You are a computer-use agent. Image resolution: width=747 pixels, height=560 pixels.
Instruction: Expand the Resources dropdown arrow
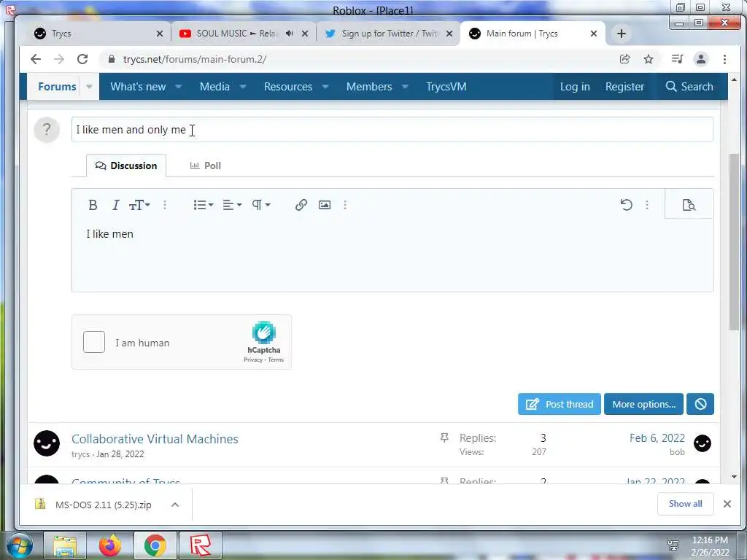325,87
